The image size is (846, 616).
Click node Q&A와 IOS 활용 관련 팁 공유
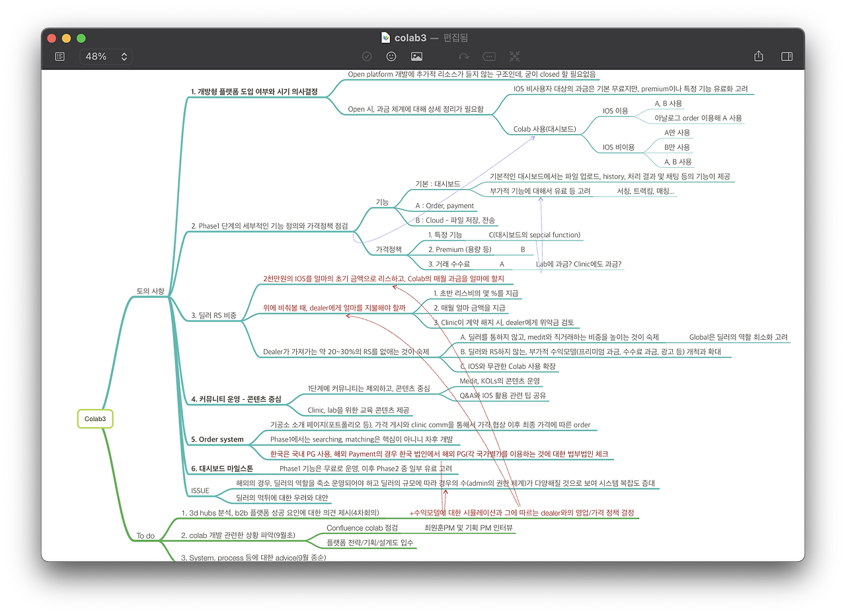pyautogui.click(x=503, y=395)
